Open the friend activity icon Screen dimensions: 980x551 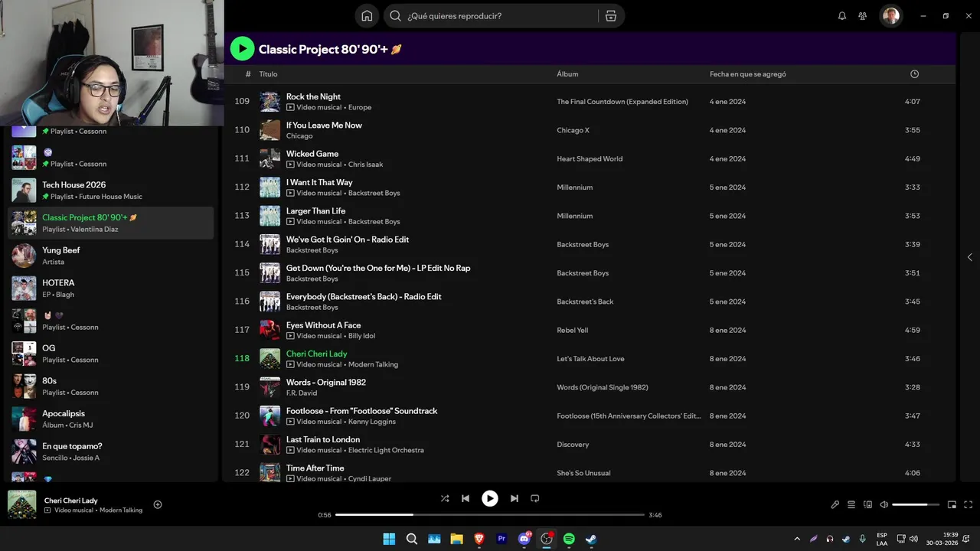click(x=863, y=16)
